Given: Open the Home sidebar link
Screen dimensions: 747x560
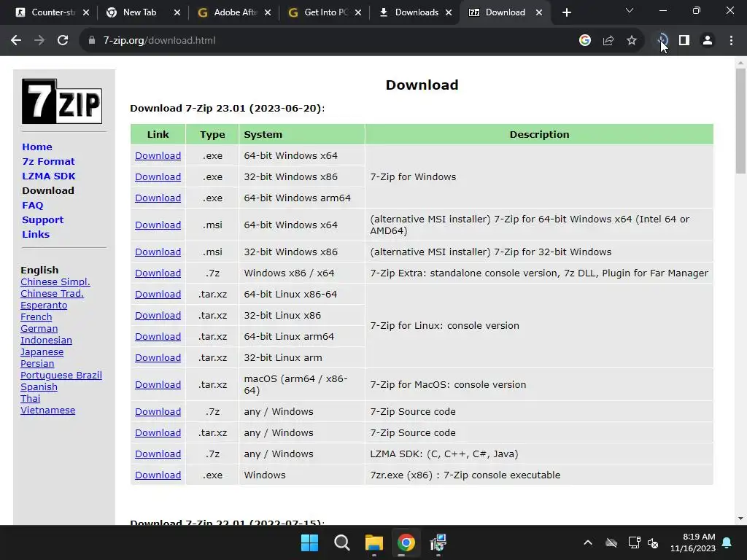Looking at the screenshot, I should 37,147.
